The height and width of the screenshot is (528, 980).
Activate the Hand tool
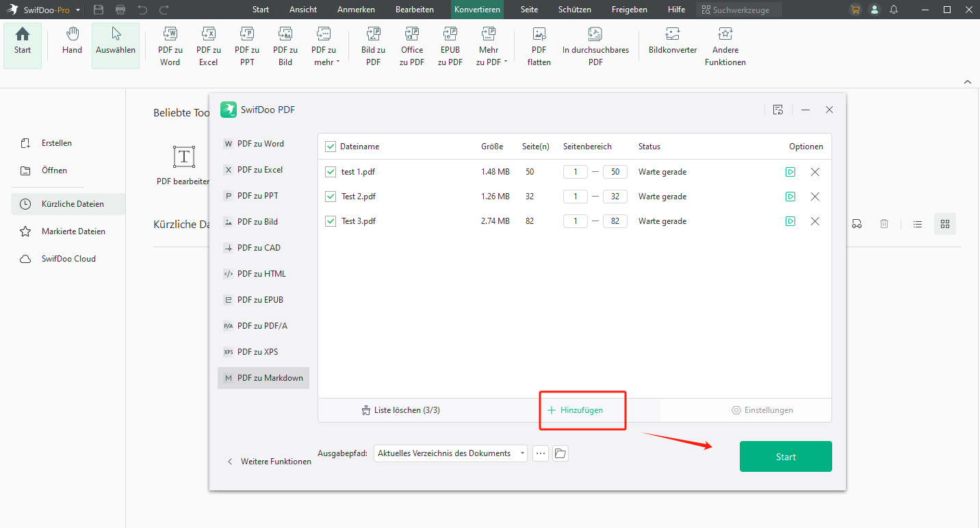(72, 42)
